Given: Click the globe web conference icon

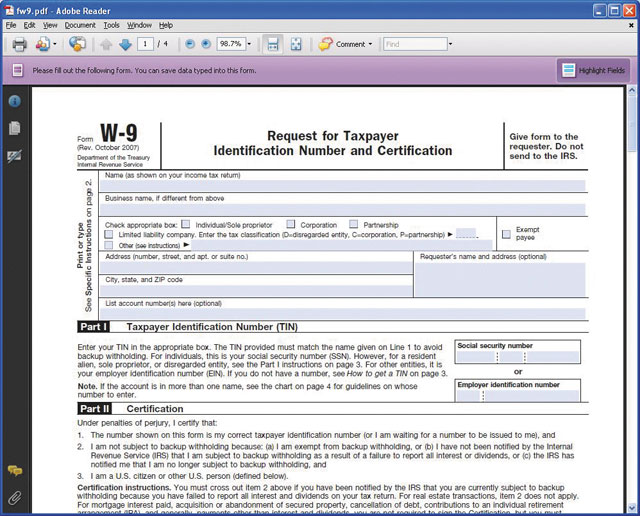Looking at the screenshot, I should (x=77, y=44).
